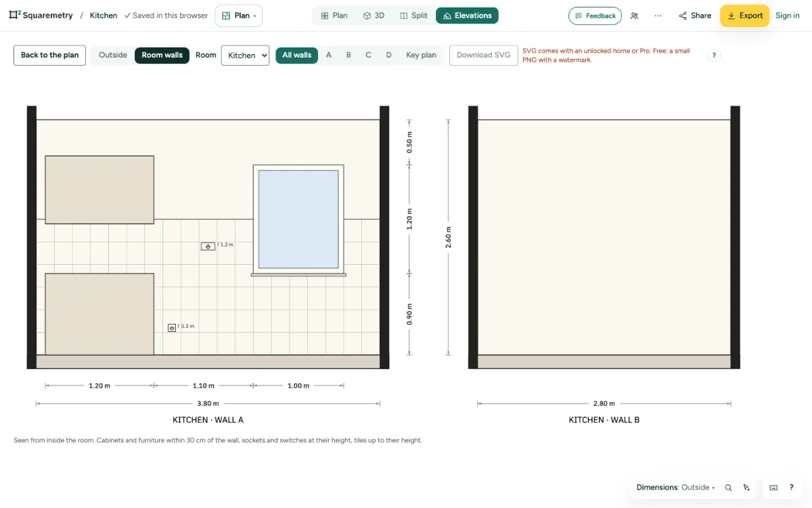Click the cursor-plus selection icon
The height and width of the screenshot is (508, 812).
point(747,488)
